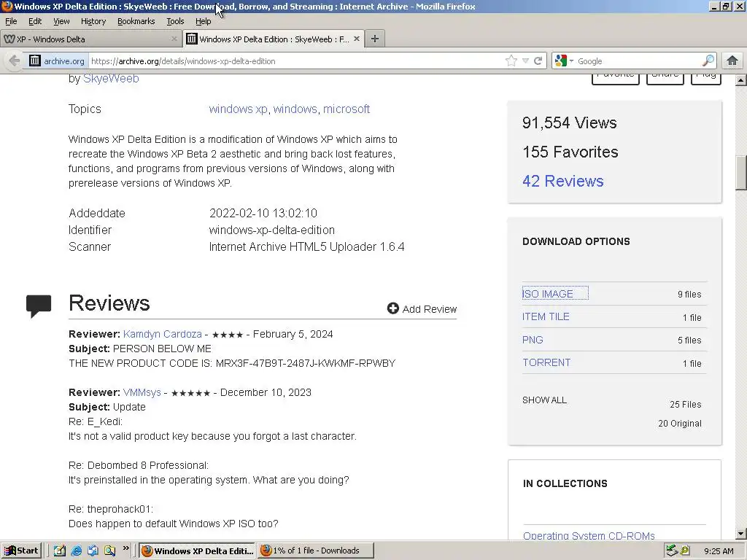Click the '9 files' count for ISO IMAGE

[689, 295]
